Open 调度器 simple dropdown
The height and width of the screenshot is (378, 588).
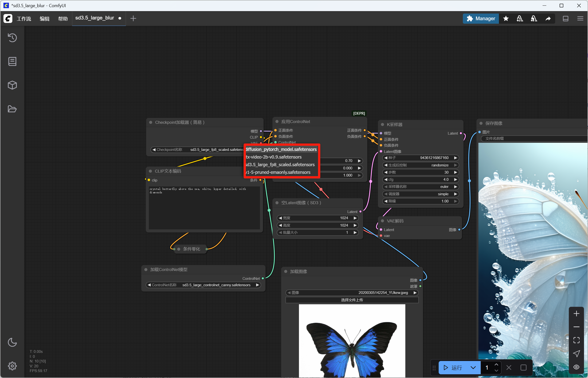click(421, 194)
